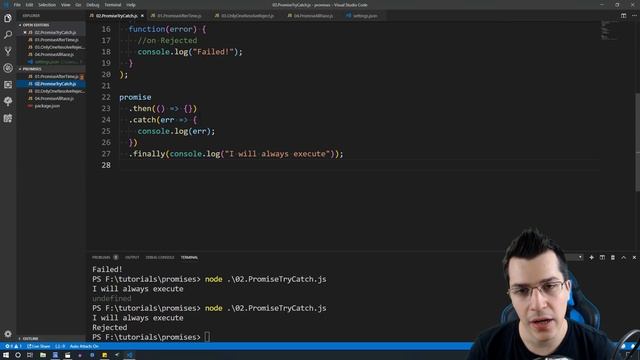Open File Explorer from the taskbar

pos(42,355)
